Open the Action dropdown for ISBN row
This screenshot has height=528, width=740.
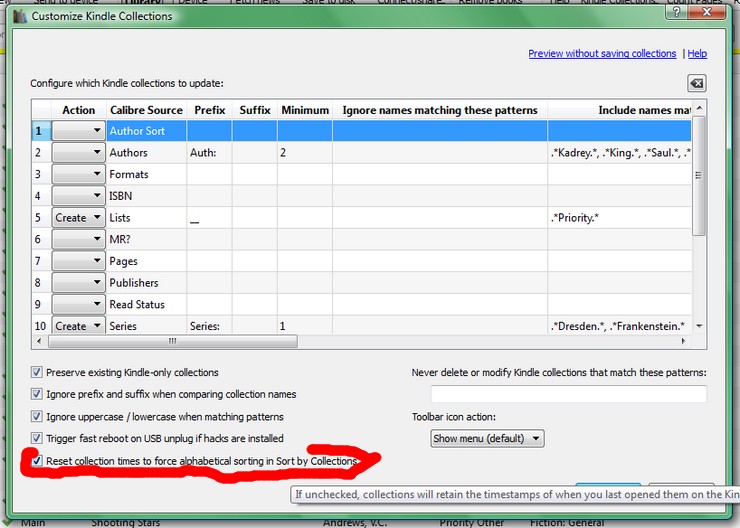[x=78, y=196]
